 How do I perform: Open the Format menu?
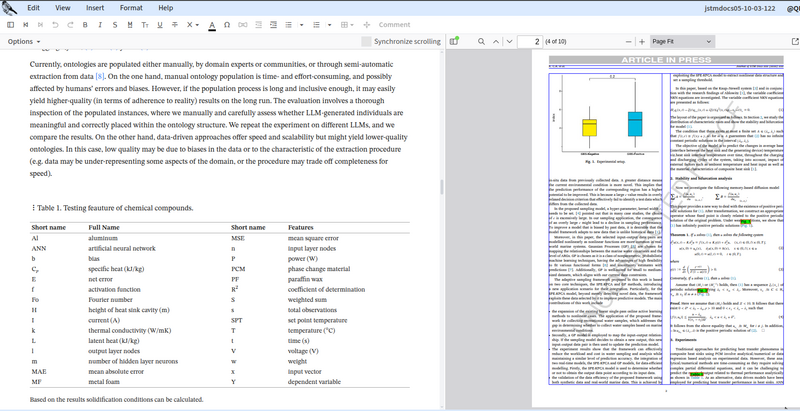[x=131, y=8]
